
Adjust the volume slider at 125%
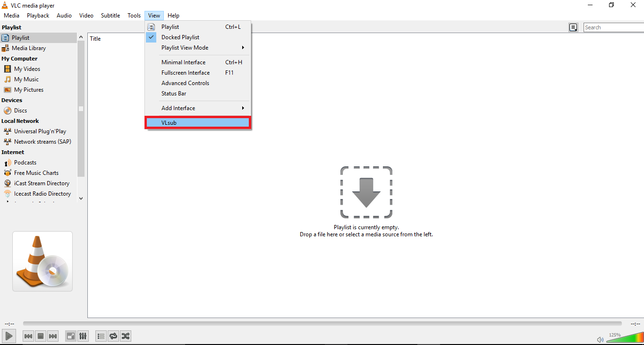coord(624,337)
